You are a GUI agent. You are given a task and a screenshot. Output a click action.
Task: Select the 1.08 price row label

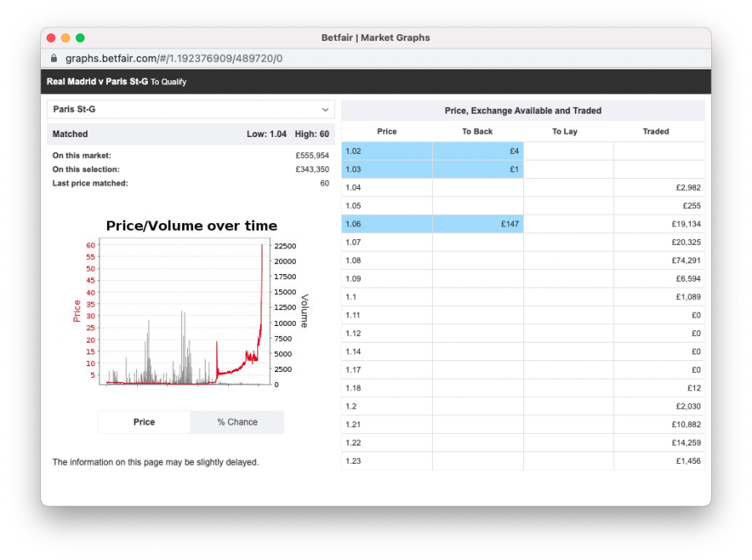(x=353, y=261)
